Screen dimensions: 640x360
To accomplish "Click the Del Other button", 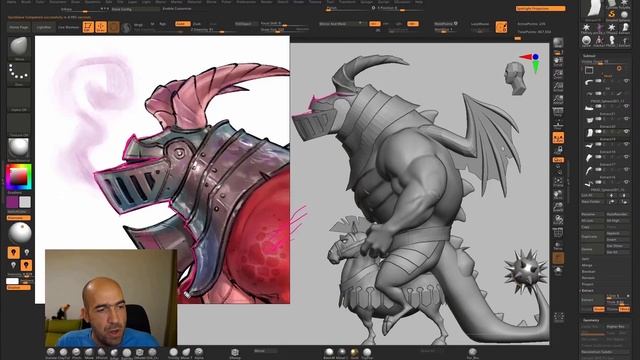I will coord(618,246).
